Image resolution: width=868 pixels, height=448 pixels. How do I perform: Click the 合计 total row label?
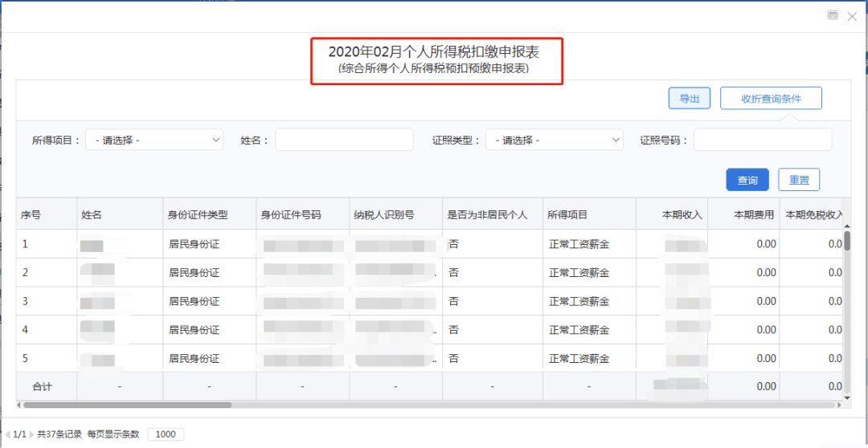[43, 387]
